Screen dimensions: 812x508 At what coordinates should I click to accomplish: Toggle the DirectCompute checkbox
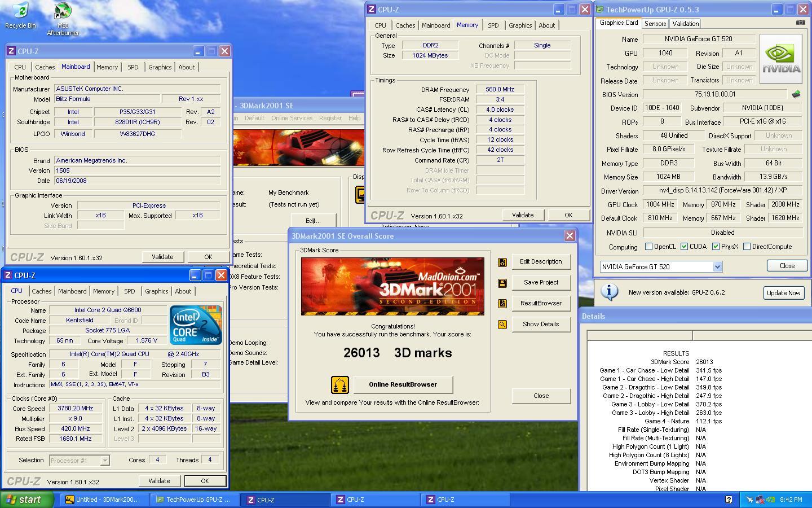[x=747, y=247]
